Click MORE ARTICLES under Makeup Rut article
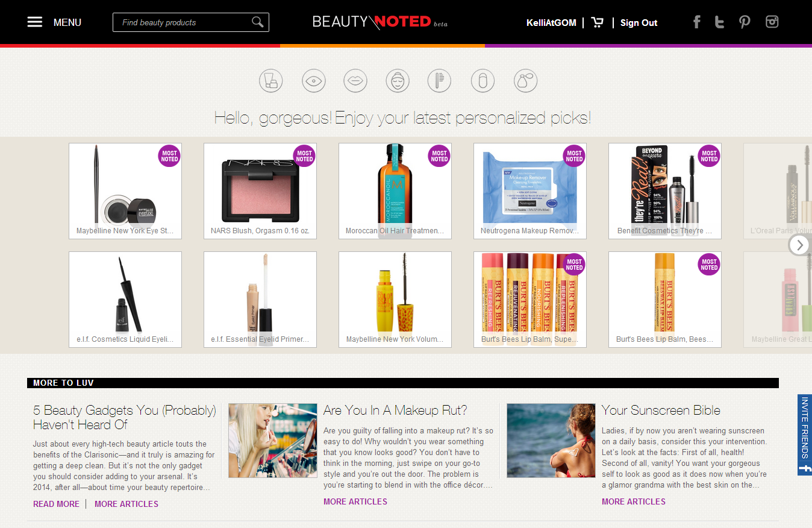 [x=355, y=501]
